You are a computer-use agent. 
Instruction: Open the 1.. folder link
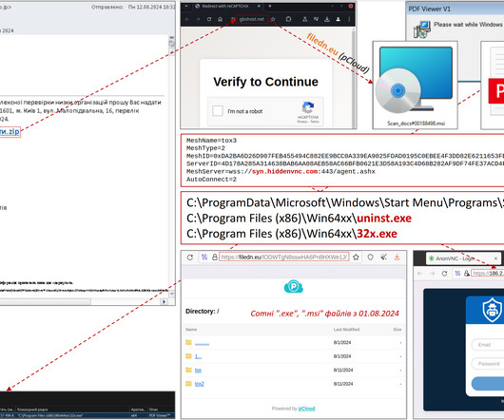point(198,356)
